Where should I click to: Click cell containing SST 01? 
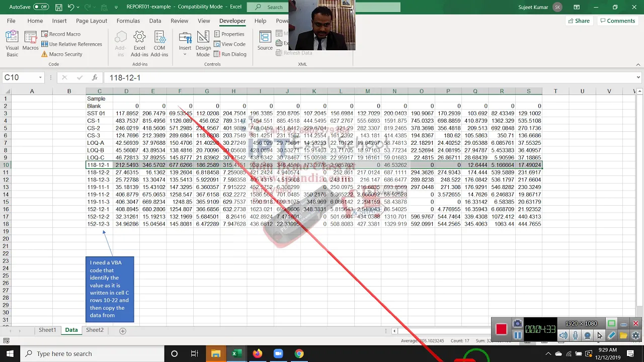point(99,113)
